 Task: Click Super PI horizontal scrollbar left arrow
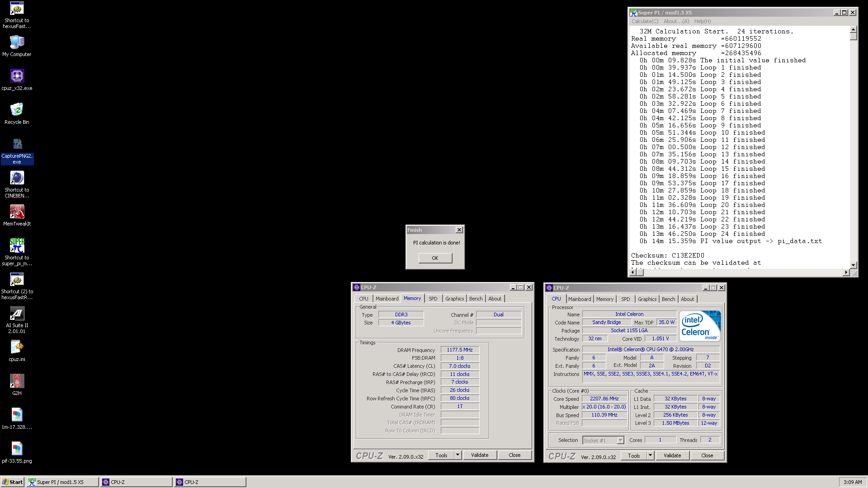633,272
